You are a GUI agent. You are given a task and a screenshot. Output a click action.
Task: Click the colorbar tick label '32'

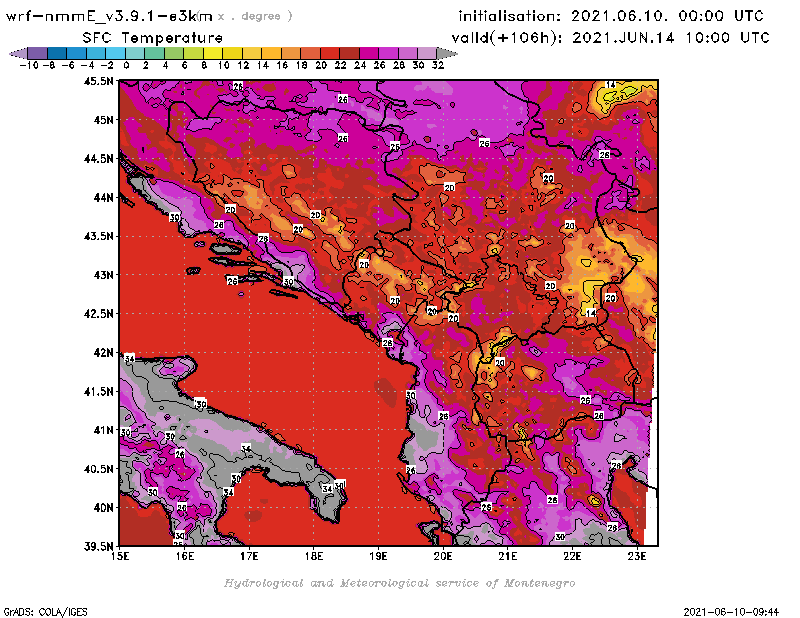[x=438, y=65]
